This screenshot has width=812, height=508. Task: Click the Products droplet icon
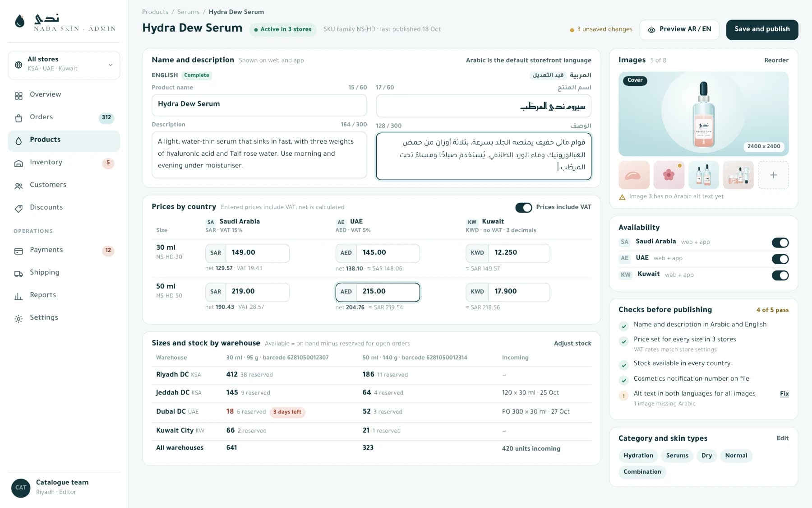(18, 141)
